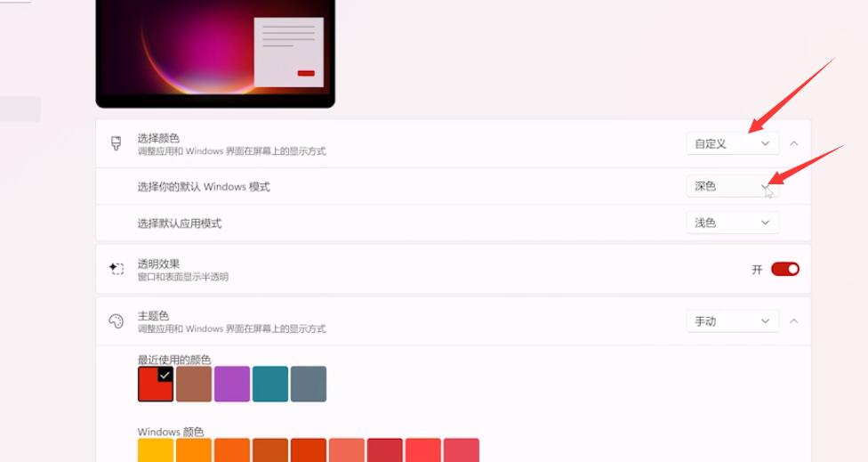This screenshot has height=462, width=868.
Task: Click the sparkle icon beside 透明效果
Action: click(117, 269)
